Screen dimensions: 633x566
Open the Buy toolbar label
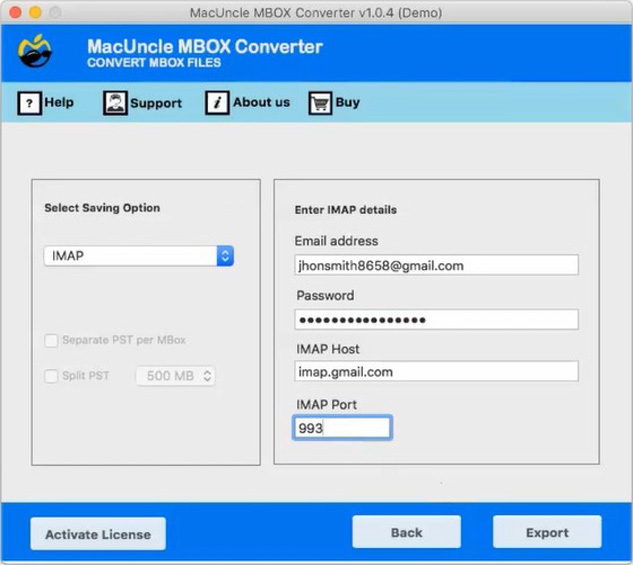(348, 102)
